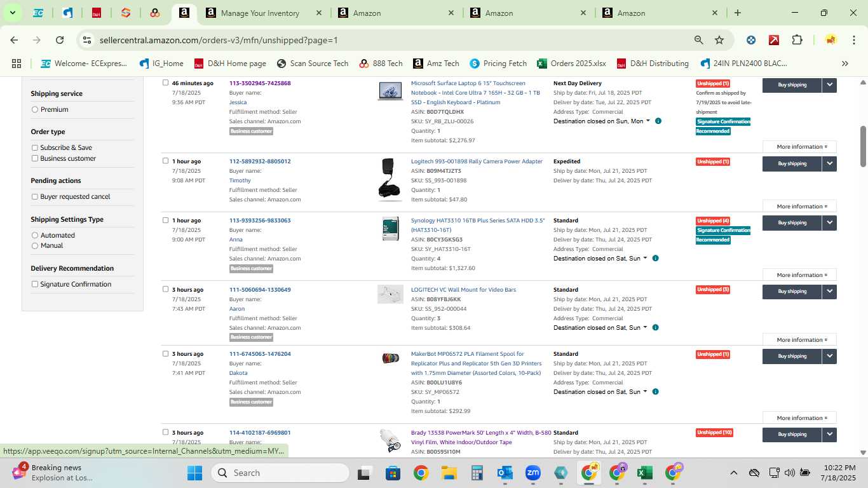Select order 113-3502945-7425868 checkbox

tap(166, 83)
